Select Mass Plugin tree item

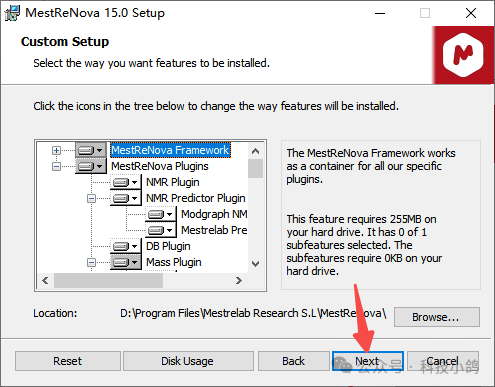(x=174, y=262)
